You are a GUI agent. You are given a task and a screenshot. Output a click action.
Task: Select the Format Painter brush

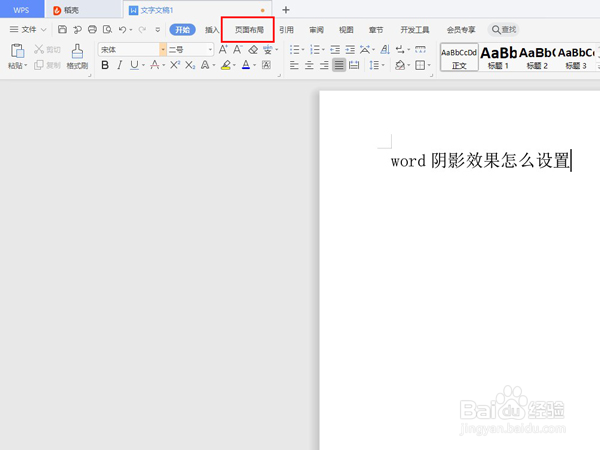(x=77, y=51)
